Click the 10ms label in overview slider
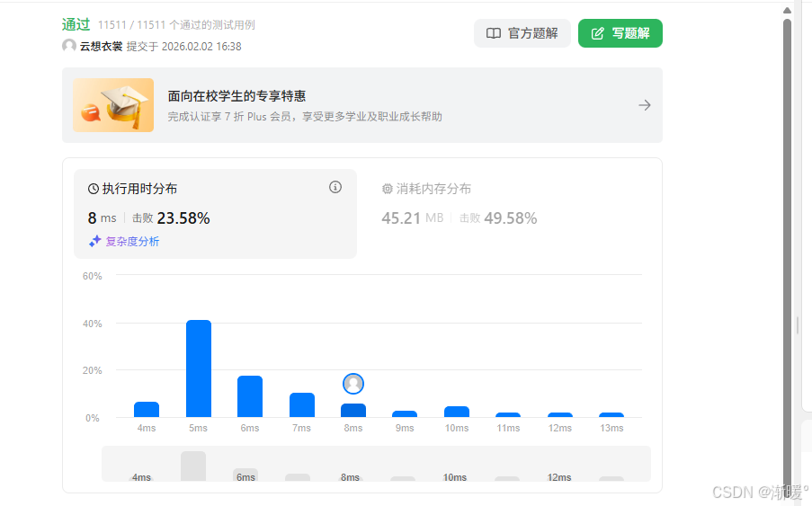812x506 pixels. tap(454, 477)
